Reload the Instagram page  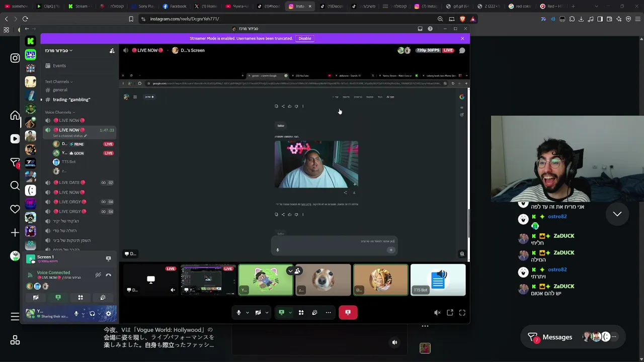(25, 19)
